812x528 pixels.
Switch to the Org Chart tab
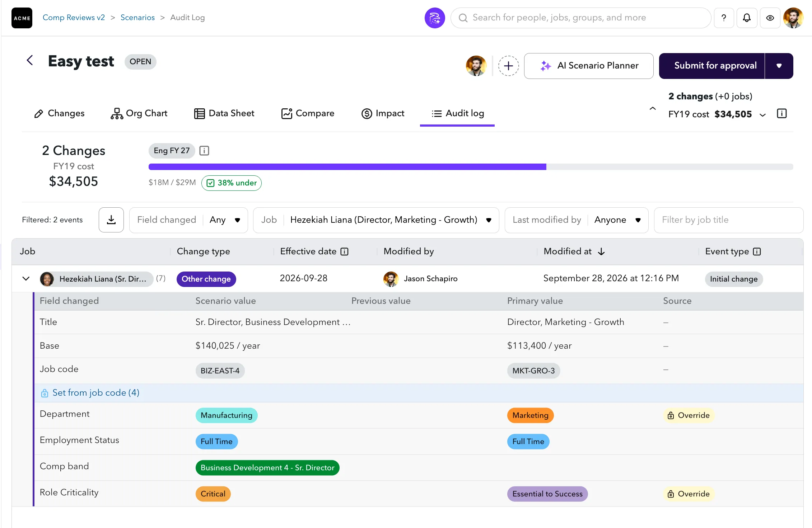(139, 113)
